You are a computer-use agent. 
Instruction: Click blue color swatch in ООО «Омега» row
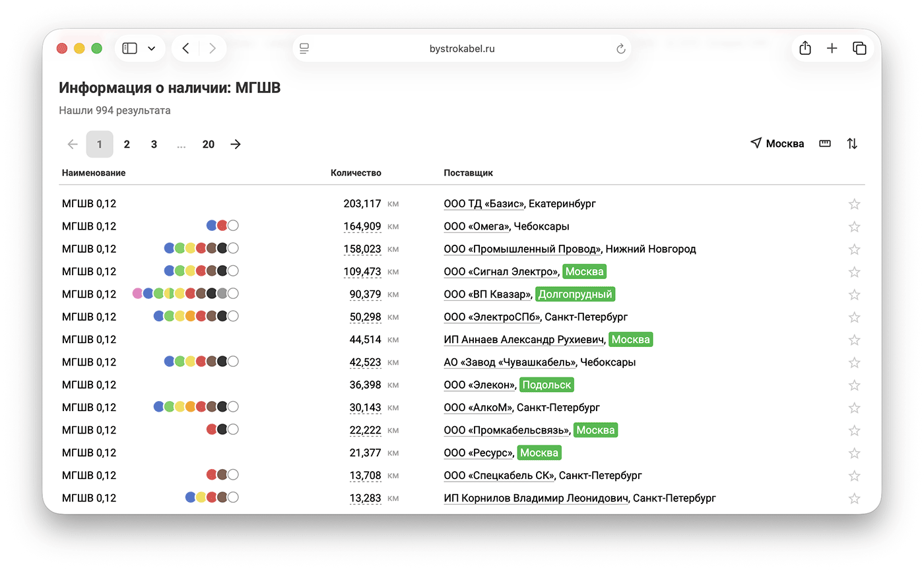click(x=212, y=226)
